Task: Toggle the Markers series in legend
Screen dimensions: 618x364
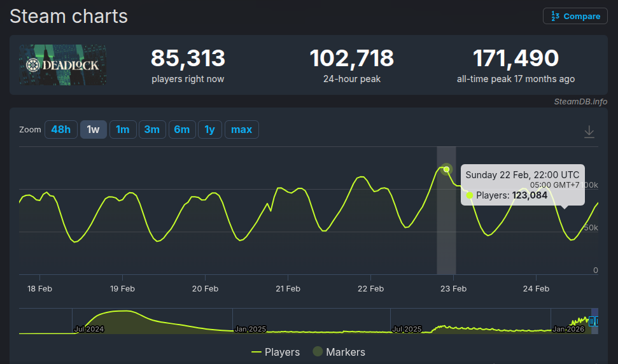Action: [339, 352]
